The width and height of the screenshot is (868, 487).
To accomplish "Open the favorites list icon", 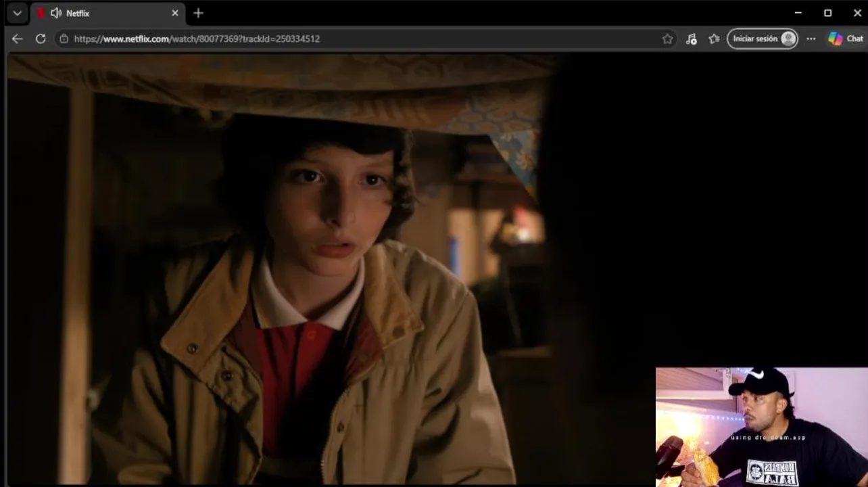I will [x=714, y=39].
